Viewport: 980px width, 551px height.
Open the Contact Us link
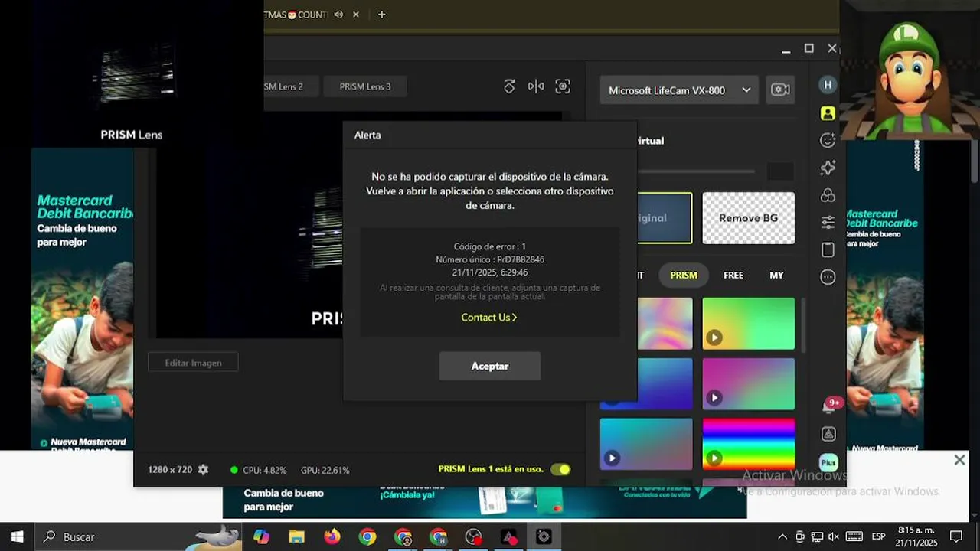[489, 318]
